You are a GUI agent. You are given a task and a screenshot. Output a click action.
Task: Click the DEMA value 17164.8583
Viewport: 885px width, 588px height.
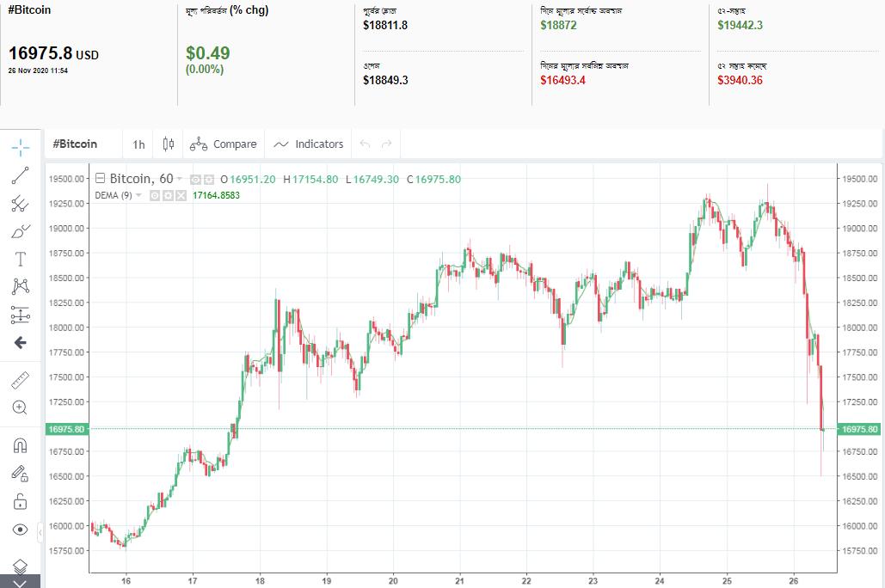(216, 195)
